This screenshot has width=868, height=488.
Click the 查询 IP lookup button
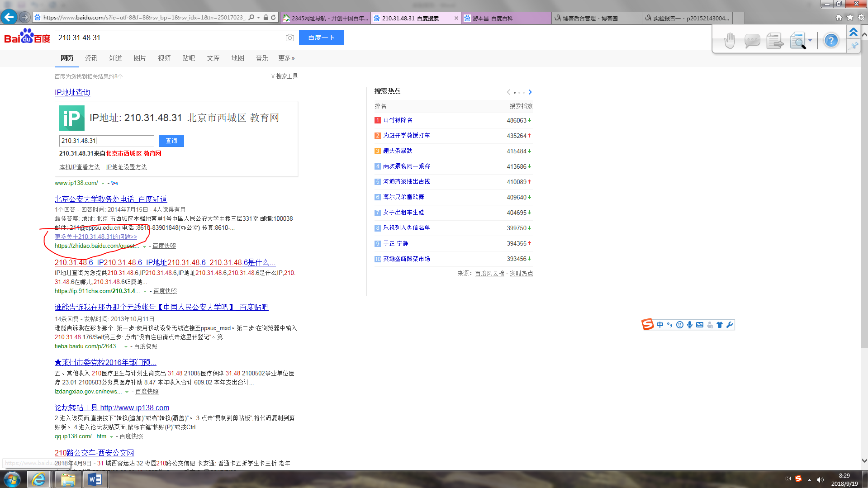coord(171,141)
